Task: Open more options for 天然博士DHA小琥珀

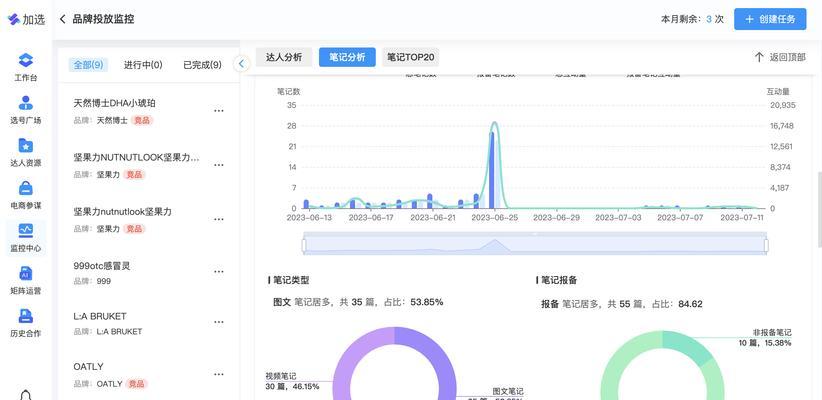Action: coord(219,111)
